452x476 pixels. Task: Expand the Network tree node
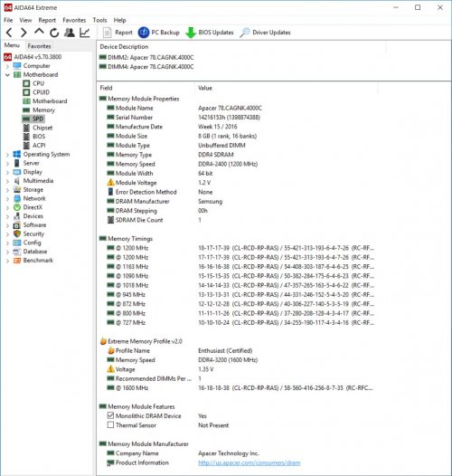(x=7, y=198)
